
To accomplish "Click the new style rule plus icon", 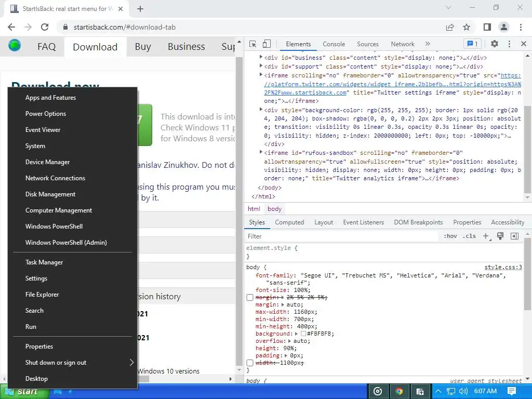I will pyautogui.click(x=486, y=236).
